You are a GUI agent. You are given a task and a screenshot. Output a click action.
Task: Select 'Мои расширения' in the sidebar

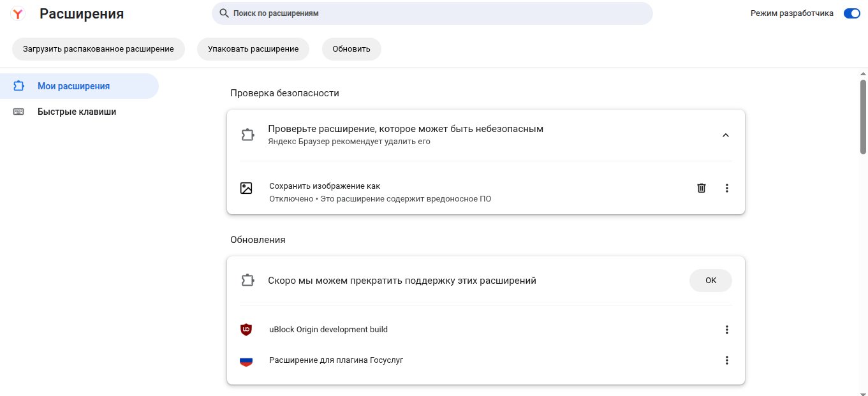pos(73,86)
